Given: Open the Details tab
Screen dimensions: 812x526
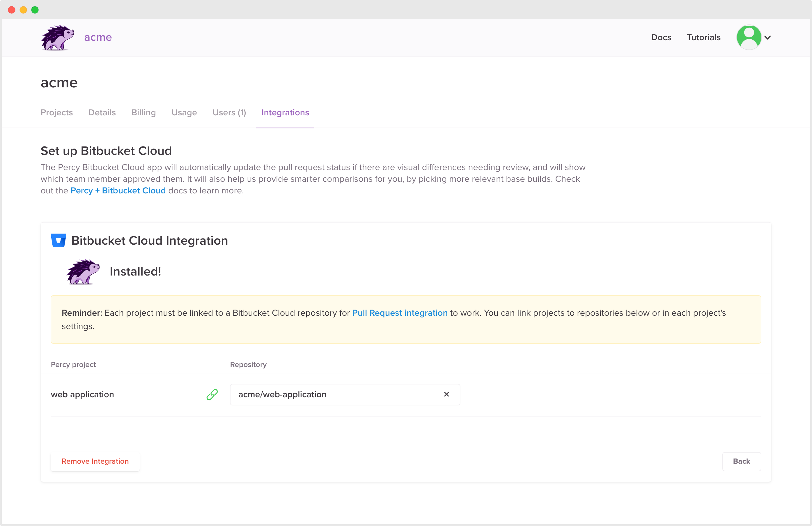Looking at the screenshot, I should coord(102,112).
